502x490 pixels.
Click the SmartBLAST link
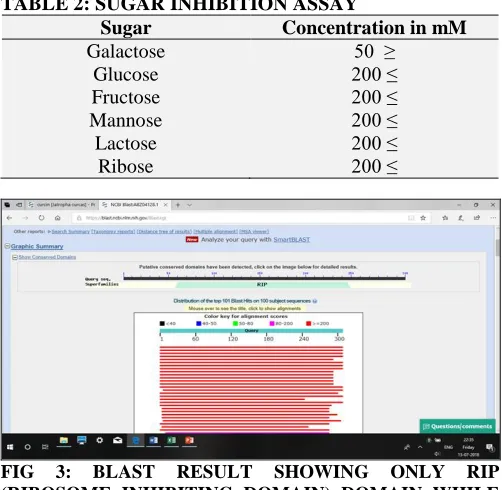click(292, 240)
